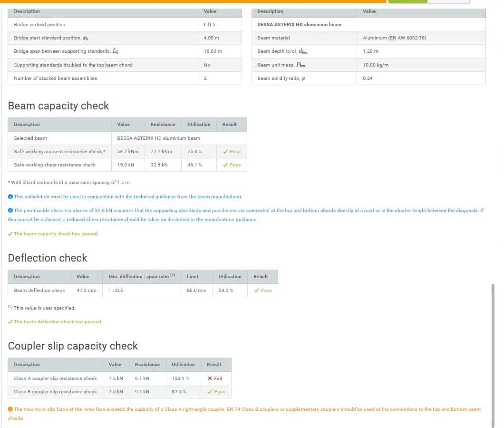
Task: Click the vertical scrollbar on the right edge
Action: point(493,355)
